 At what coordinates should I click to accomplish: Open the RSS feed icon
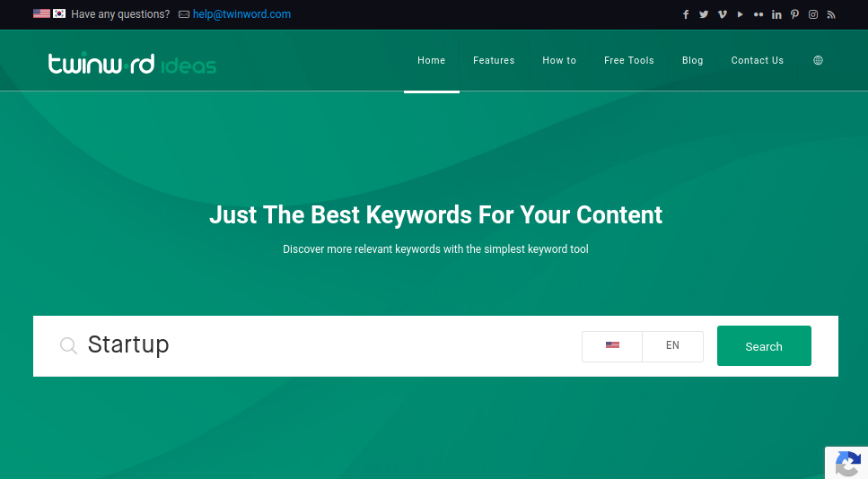(x=831, y=14)
